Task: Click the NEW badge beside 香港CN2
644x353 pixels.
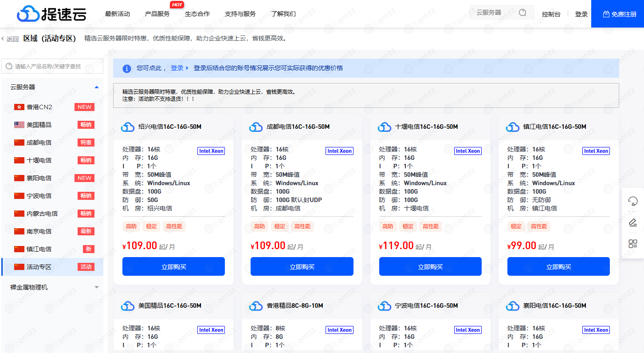Action: pos(84,107)
